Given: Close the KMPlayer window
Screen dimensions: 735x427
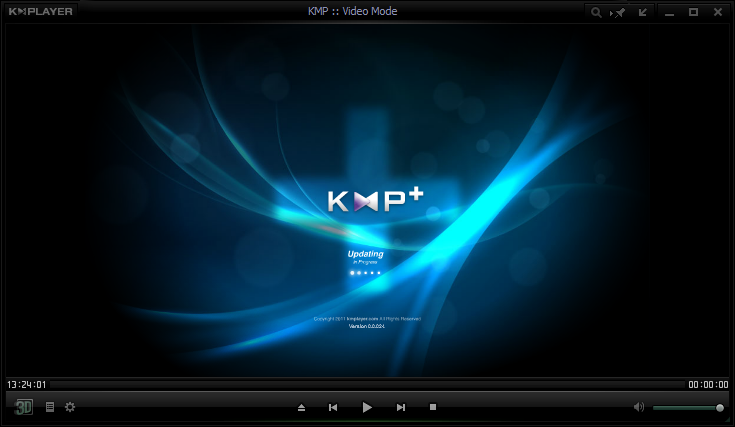Looking at the screenshot, I should [x=717, y=12].
